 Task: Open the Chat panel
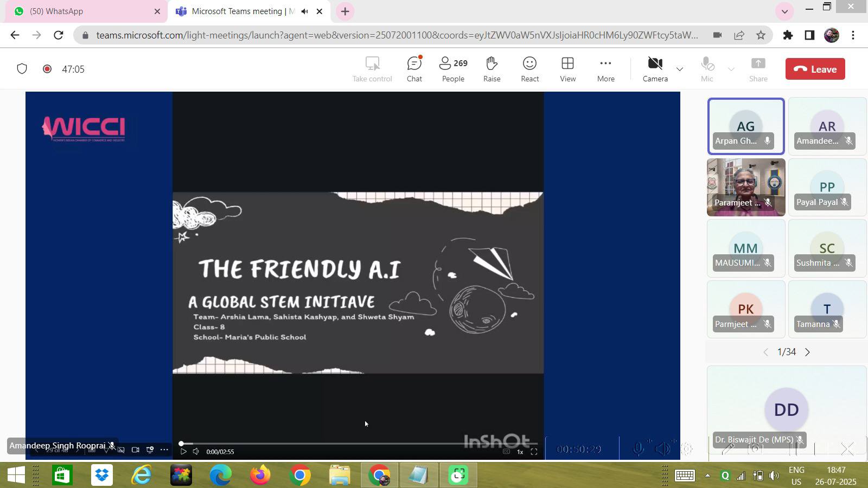tap(414, 69)
